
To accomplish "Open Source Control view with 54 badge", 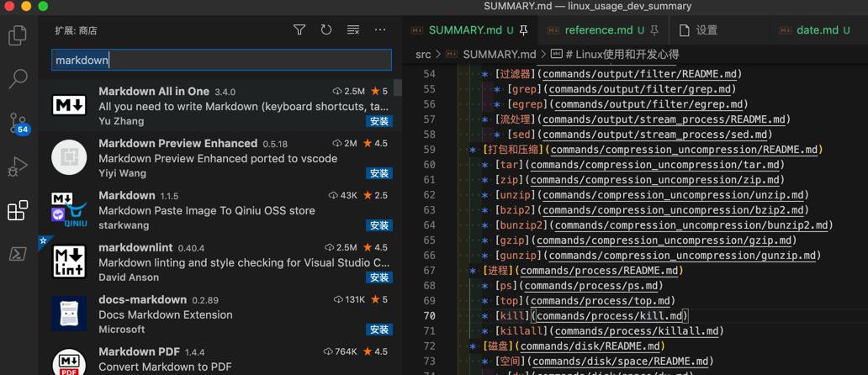I will 19,123.
